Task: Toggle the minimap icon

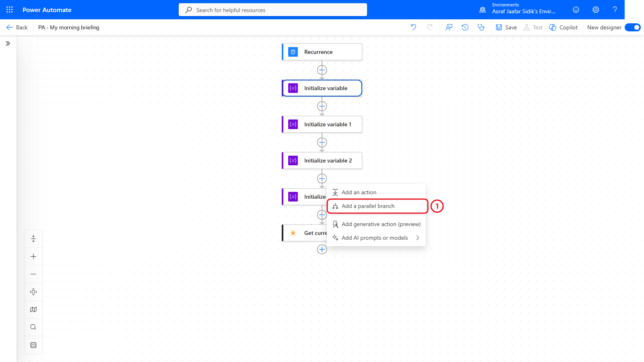Action: click(33, 310)
